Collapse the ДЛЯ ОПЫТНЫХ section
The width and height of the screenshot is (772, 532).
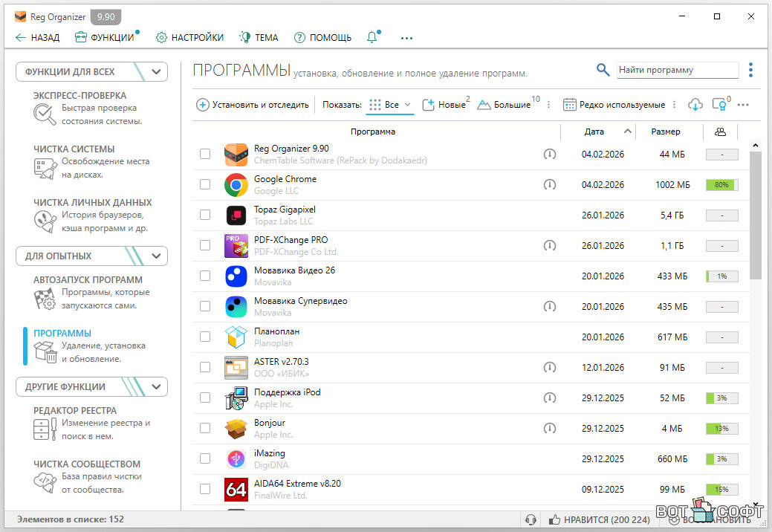point(156,256)
